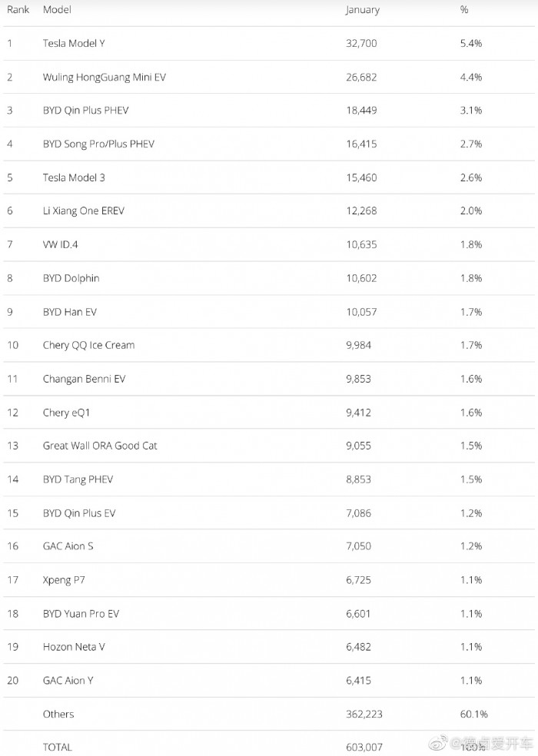The image size is (538, 756).
Task: Click the Rank column header
Action: pyautogui.click(x=18, y=10)
